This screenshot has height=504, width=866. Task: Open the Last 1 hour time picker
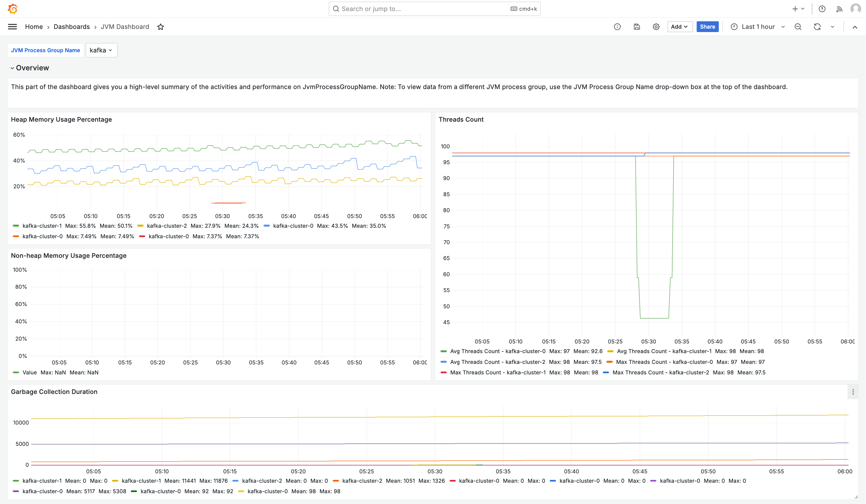pyautogui.click(x=757, y=26)
